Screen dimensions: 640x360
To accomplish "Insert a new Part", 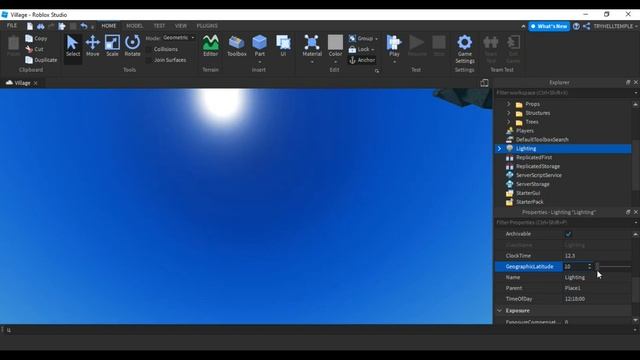I will (x=260, y=45).
